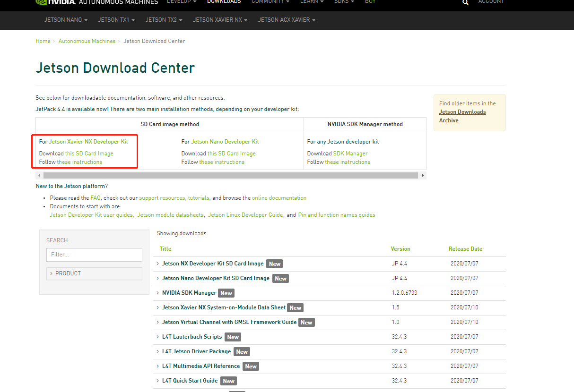Open the COMMUNITY dropdown menu
574x392 pixels.
pos(270,2)
